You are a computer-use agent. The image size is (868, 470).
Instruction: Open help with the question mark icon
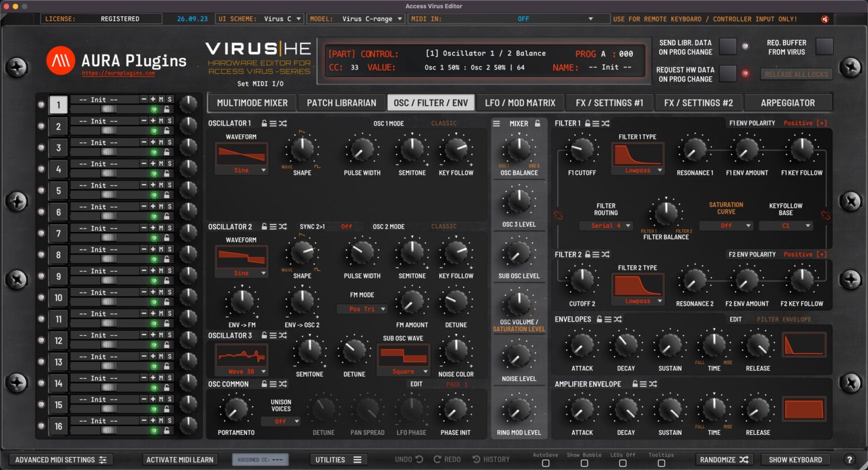tap(849, 460)
